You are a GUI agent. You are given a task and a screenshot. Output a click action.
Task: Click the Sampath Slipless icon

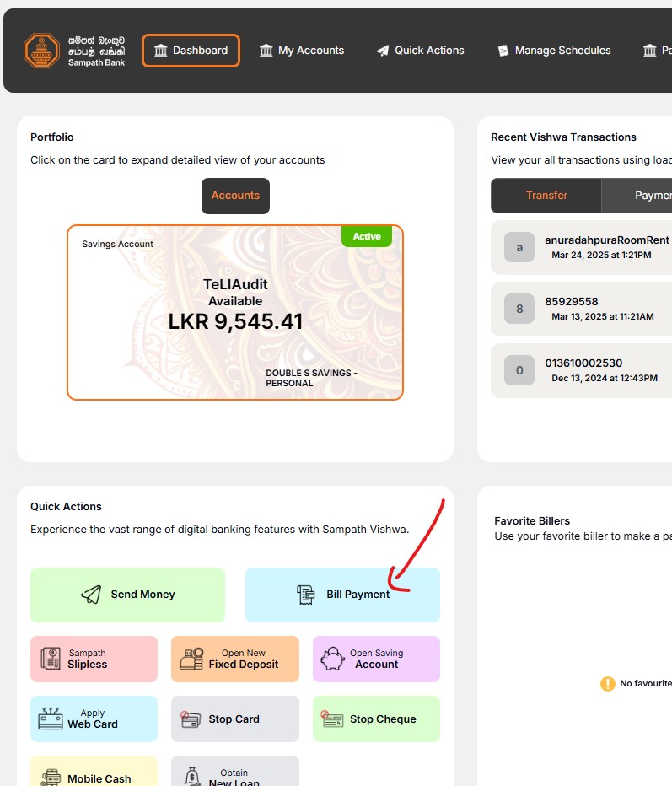50,659
